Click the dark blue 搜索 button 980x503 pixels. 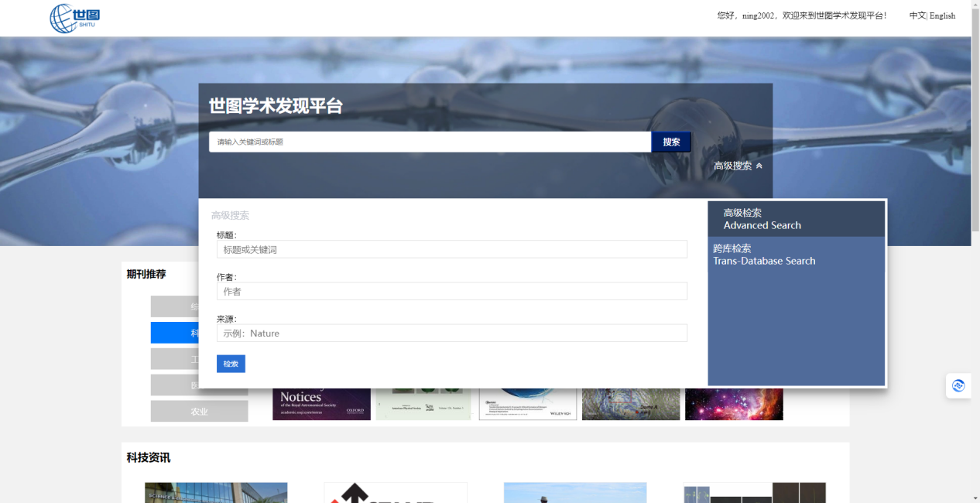point(671,142)
